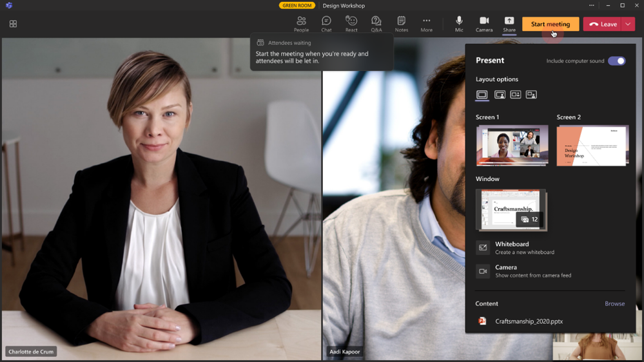
Task: Share the Screen 2 thumbnail
Action: point(592,146)
